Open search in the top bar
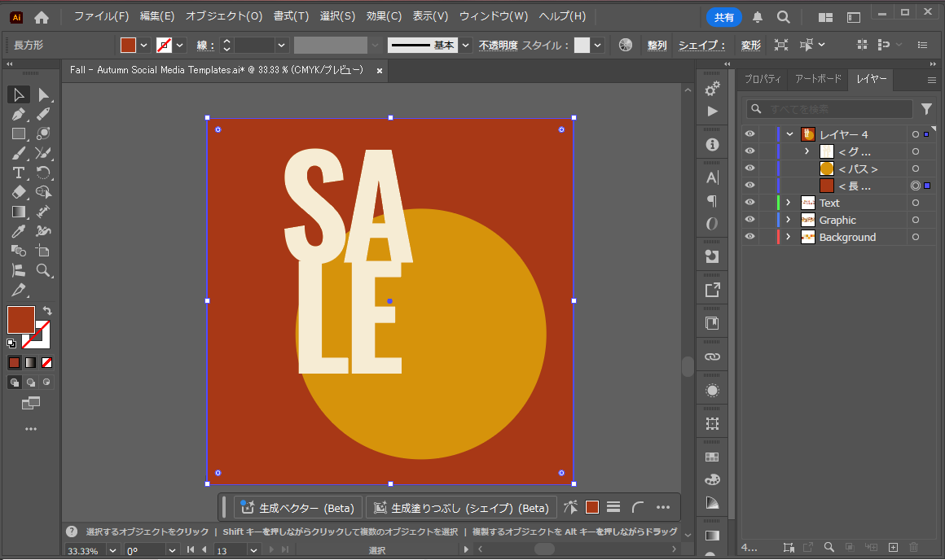The width and height of the screenshot is (945, 560). [784, 17]
